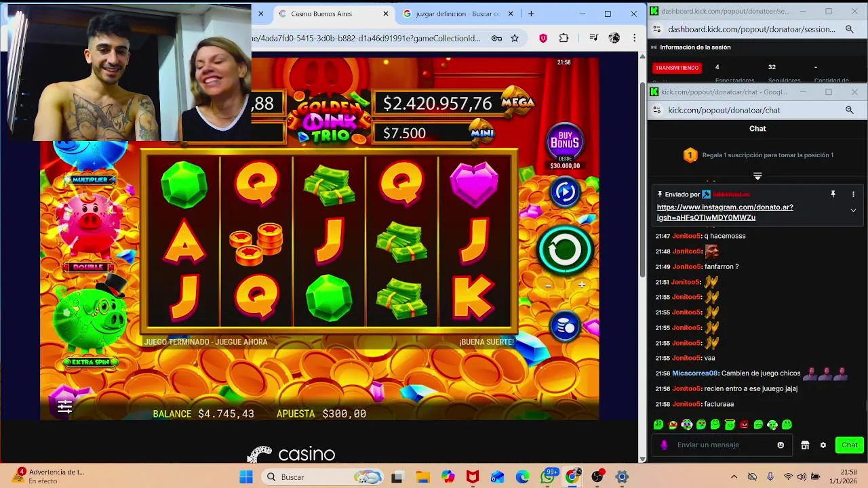Open the pinned Instagram donato.ar link
This screenshot has width=868, height=488.
725,212
